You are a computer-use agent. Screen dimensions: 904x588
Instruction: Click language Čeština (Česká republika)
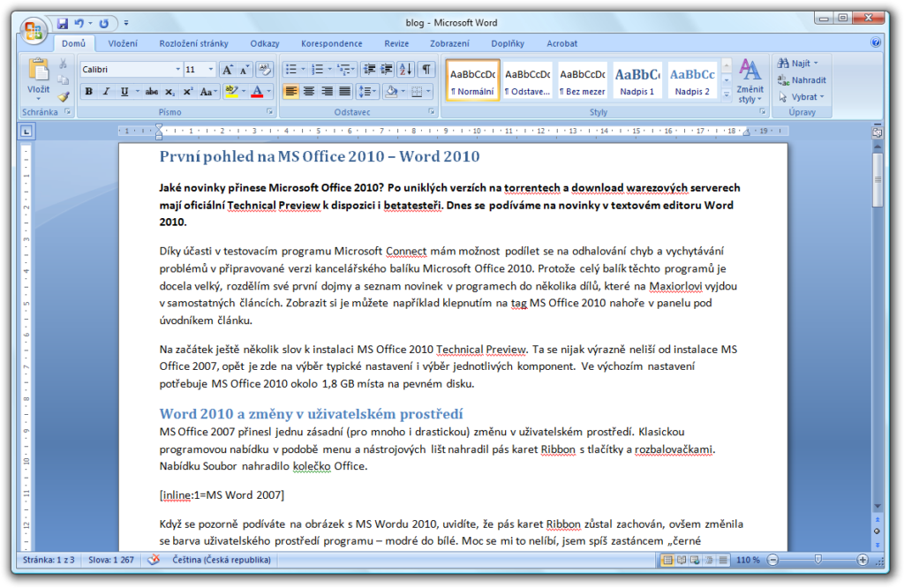[222, 560]
